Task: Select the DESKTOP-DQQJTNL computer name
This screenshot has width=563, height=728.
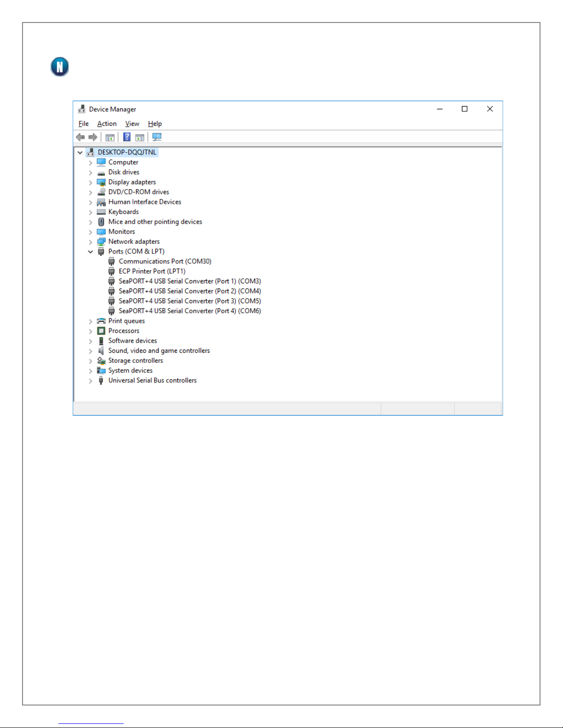Action: tap(127, 152)
